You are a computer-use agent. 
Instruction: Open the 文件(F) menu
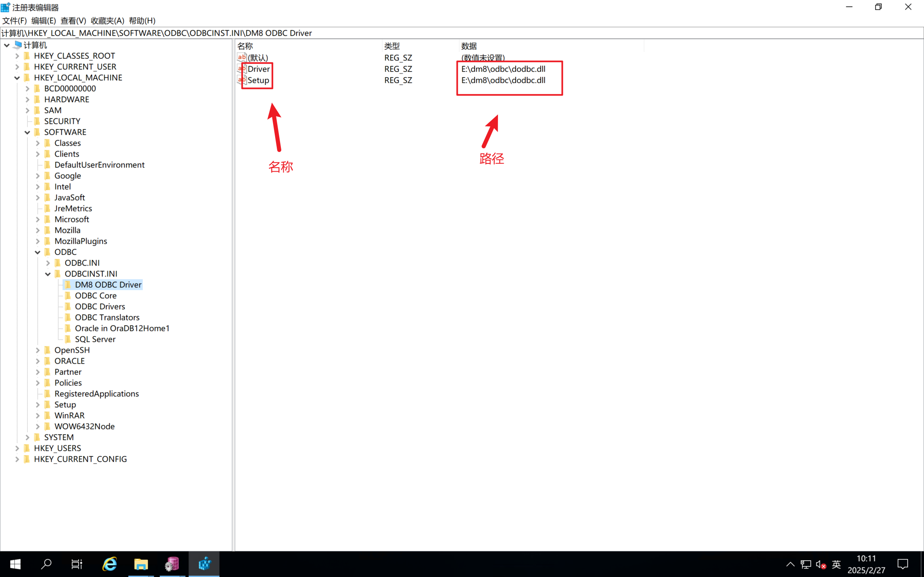click(x=14, y=20)
